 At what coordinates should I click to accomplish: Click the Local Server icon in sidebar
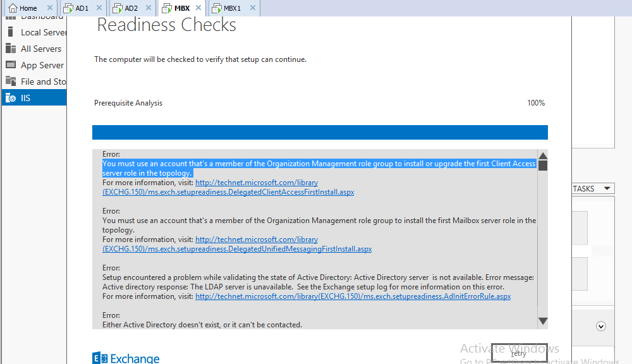coord(11,32)
